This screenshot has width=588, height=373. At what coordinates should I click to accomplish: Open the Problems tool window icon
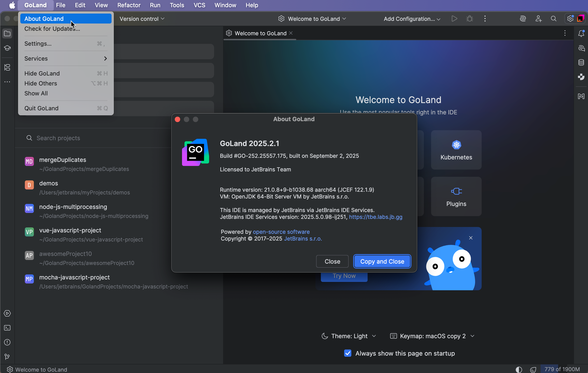7,342
